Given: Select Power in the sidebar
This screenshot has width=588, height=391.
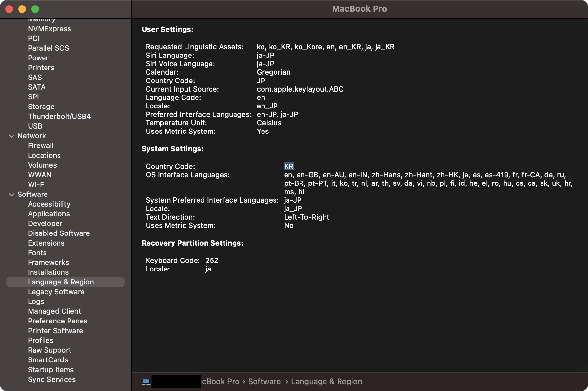Looking at the screenshot, I should [38, 58].
